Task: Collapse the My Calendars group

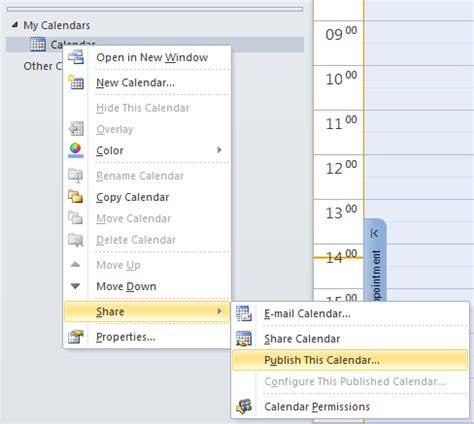Action: (x=14, y=25)
